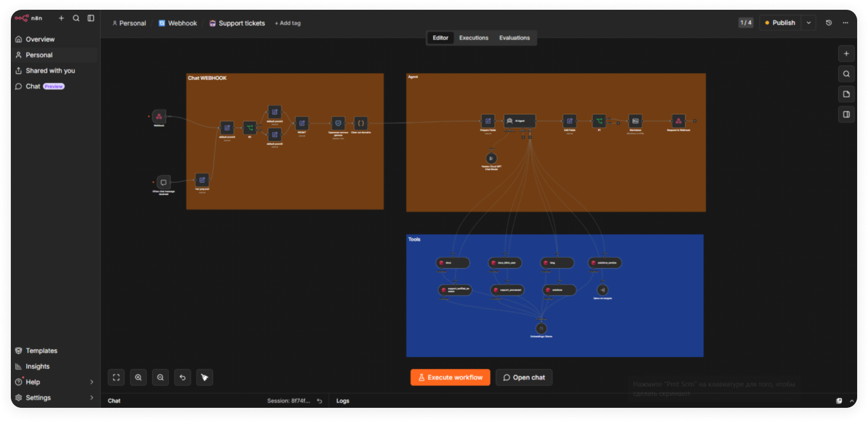The width and height of the screenshot is (868, 423).
Task: Select the shield guardrails node
Action: click(338, 123)
